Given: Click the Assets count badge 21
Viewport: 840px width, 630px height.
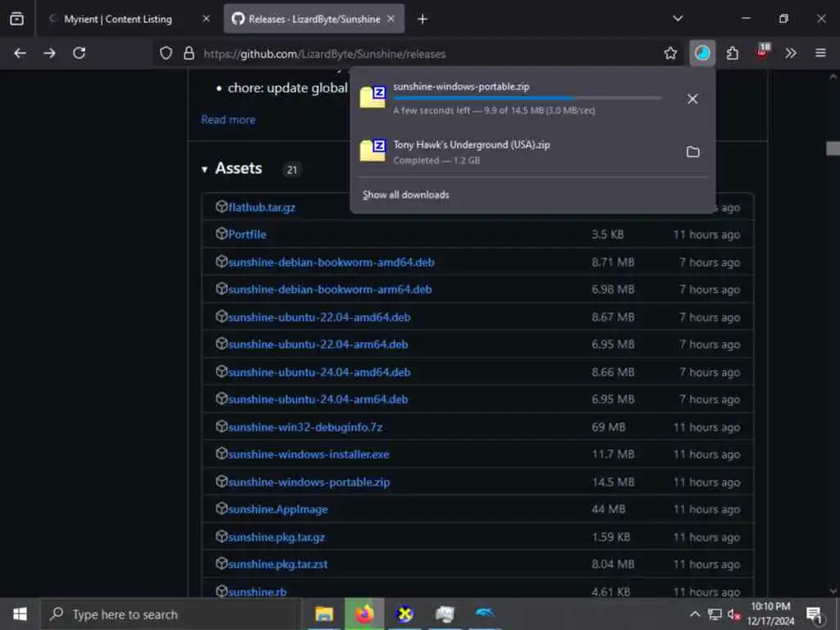Looking at the screenshot, I should pyautogui.click(x=292, y=170).
